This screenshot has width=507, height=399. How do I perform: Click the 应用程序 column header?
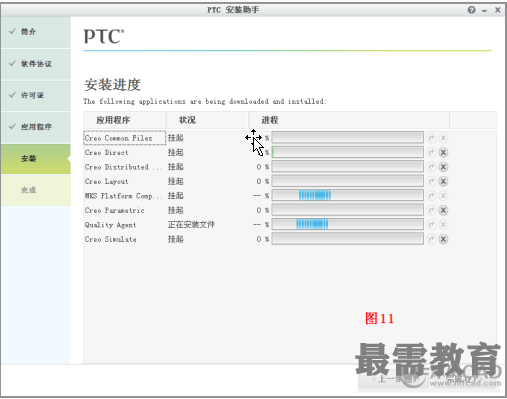point(125,120)
